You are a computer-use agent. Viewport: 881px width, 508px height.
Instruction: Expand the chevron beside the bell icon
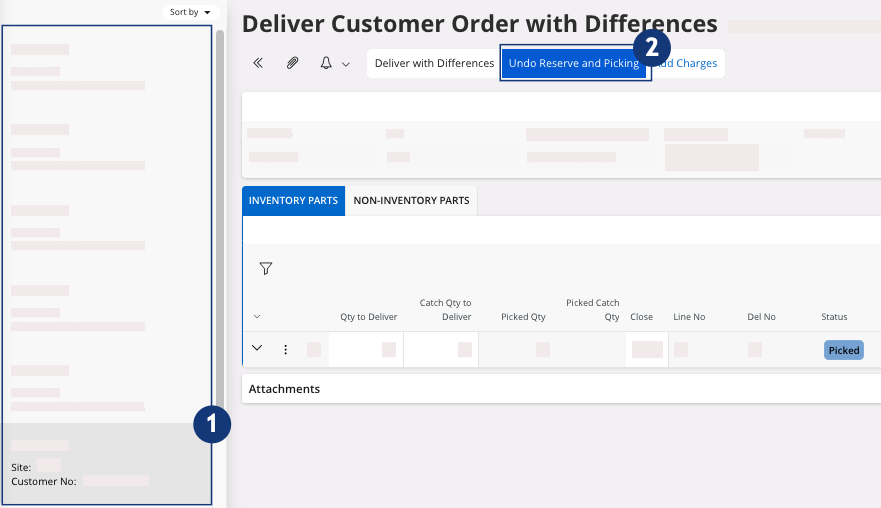346,64
